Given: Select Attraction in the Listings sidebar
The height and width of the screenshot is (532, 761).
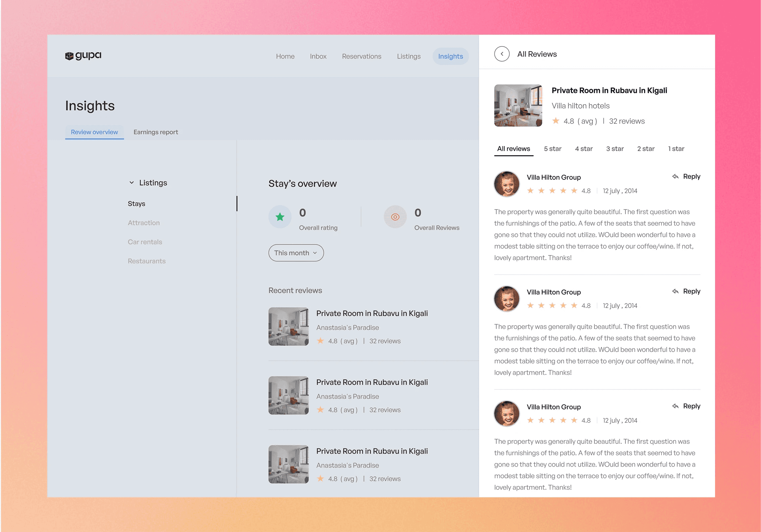Looking at the screenshot, I should pyautogui.click(x=143, y=223).
